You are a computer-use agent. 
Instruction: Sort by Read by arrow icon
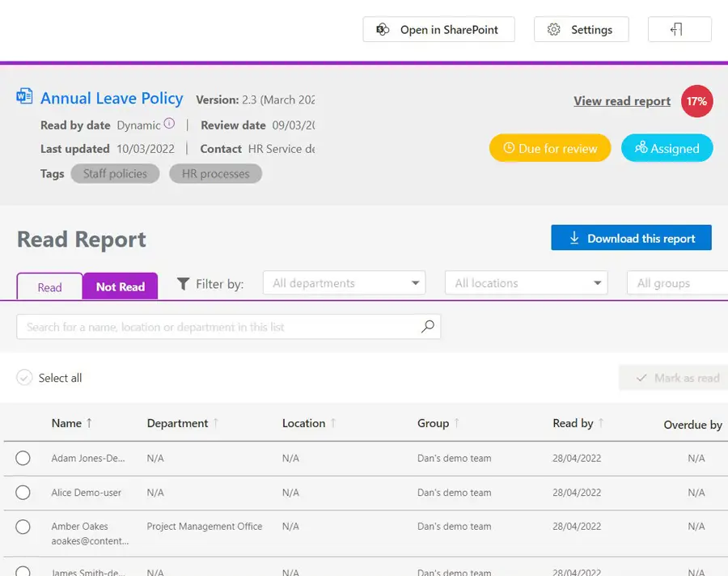[601, 423]
